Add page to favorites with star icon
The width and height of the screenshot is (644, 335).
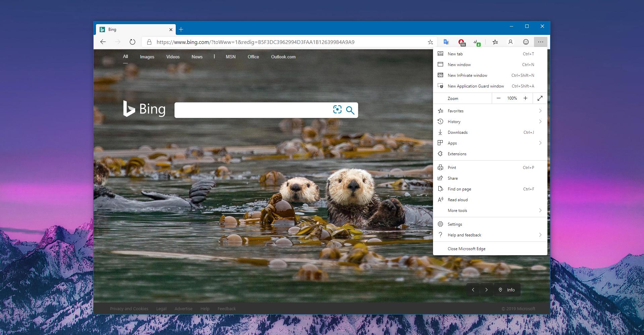[430, 42]
